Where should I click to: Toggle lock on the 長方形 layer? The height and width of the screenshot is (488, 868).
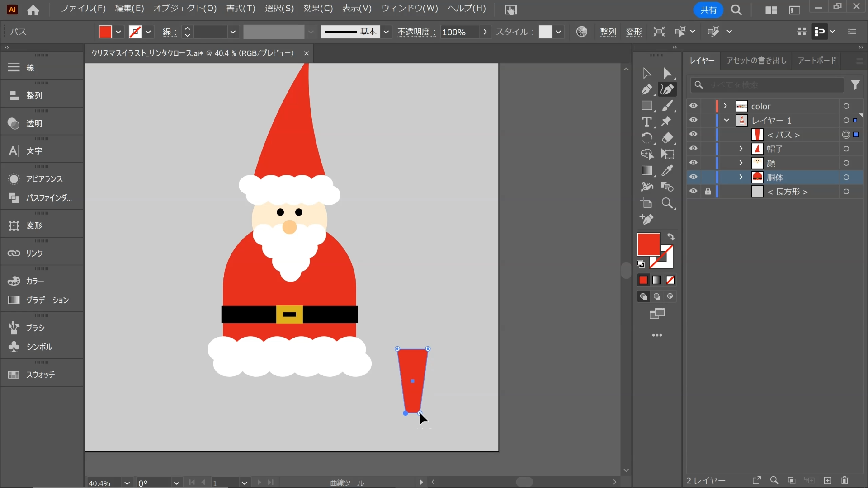[708, 192]
